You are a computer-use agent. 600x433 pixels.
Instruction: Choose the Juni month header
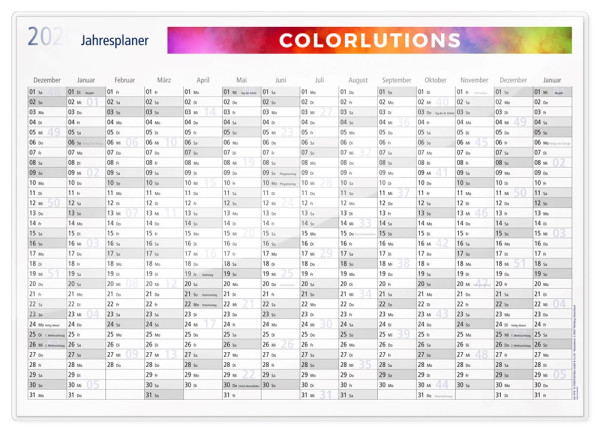pos(280,79)
